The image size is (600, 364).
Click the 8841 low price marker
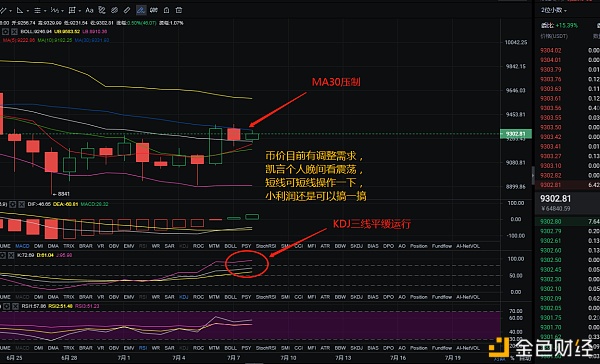click(x=62, y=194)
